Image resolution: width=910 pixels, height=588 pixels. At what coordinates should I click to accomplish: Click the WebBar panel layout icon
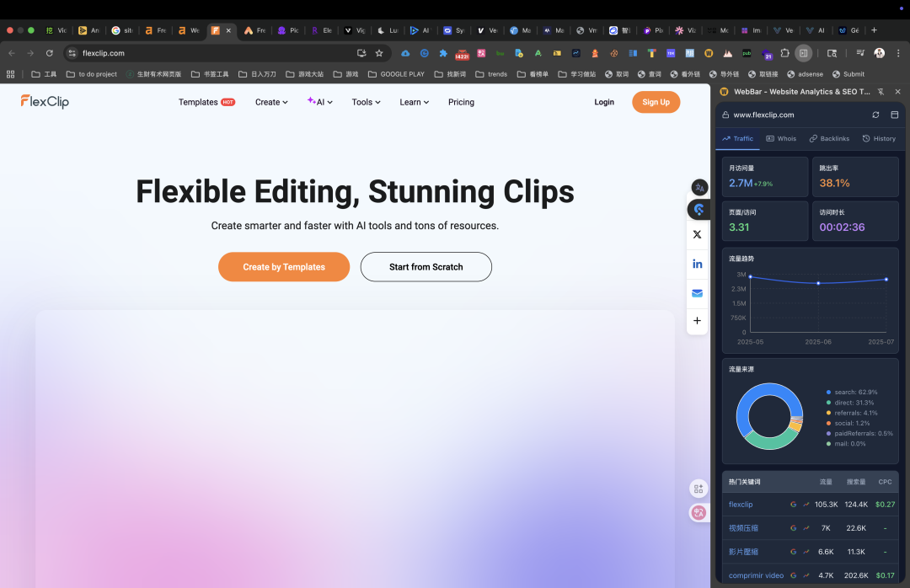(894, 115)
